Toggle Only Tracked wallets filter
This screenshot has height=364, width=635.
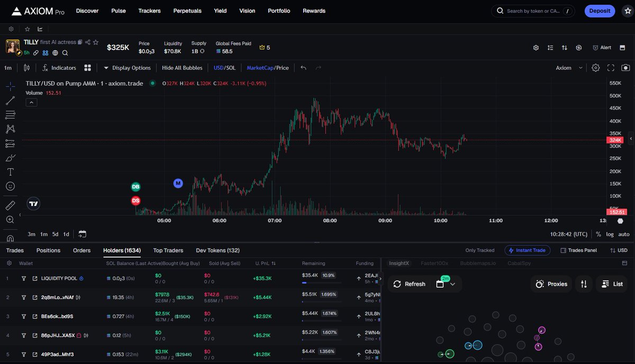[480, 250]
